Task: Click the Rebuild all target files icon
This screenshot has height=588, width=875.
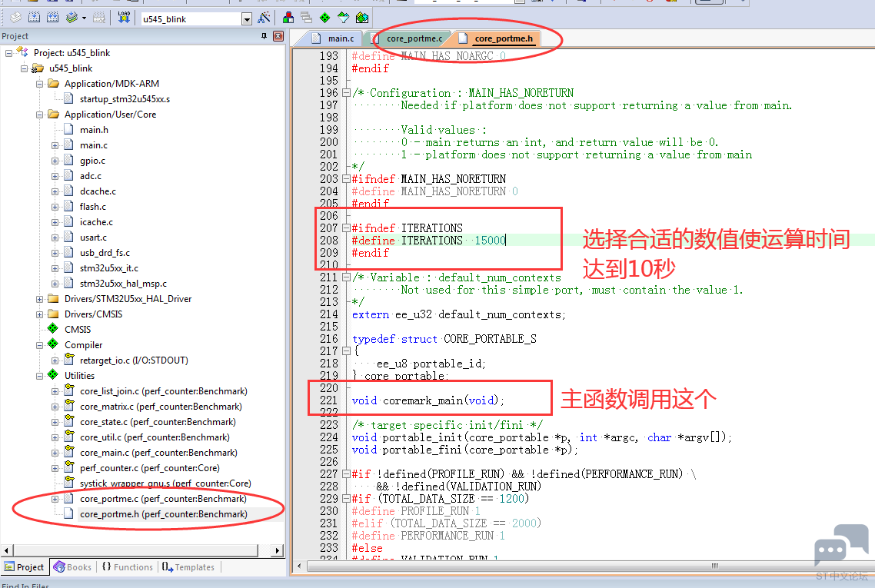Action: tap(53, 18)
